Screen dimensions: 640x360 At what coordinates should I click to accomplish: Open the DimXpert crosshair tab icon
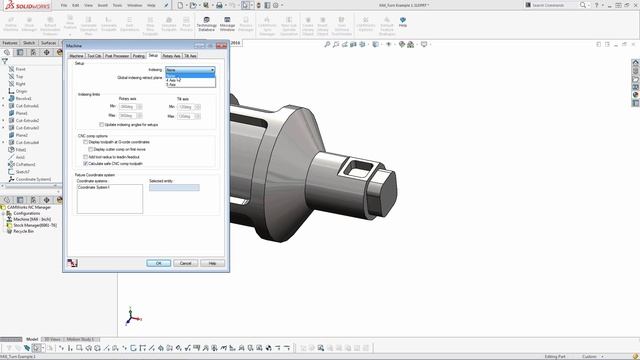[x=47, y=52]
